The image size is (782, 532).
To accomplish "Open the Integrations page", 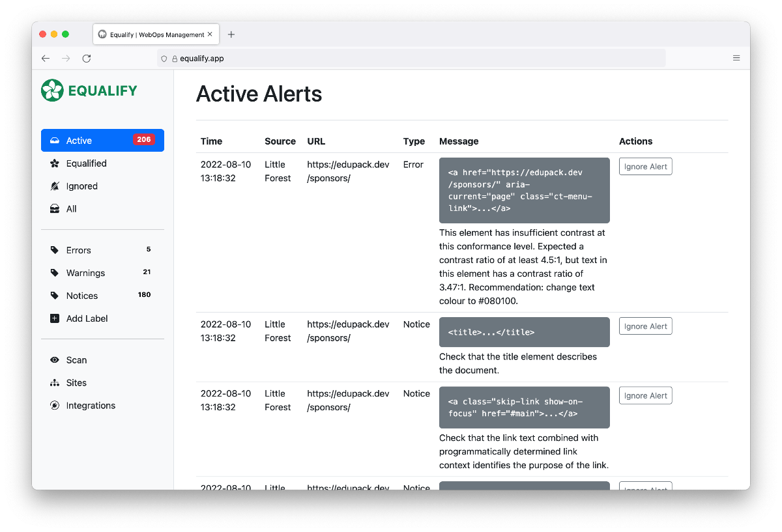I will click(91, 405).
